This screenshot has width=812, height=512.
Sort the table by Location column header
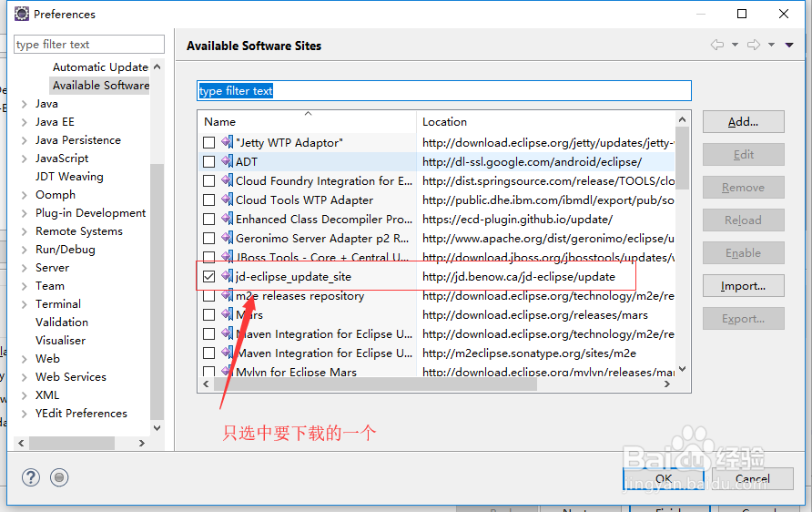point(546,122)
